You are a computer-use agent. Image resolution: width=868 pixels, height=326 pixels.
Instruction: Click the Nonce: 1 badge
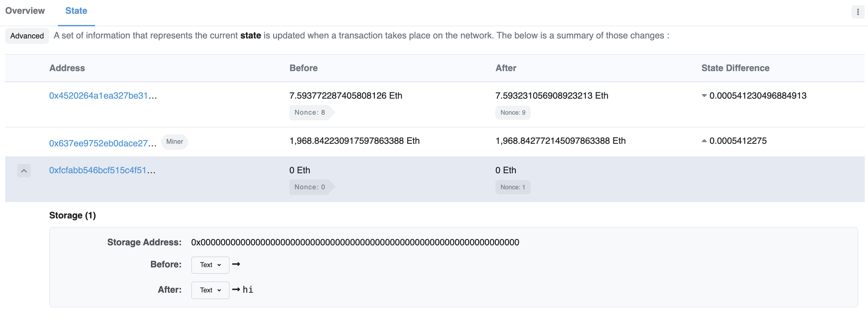pos(512,187)
